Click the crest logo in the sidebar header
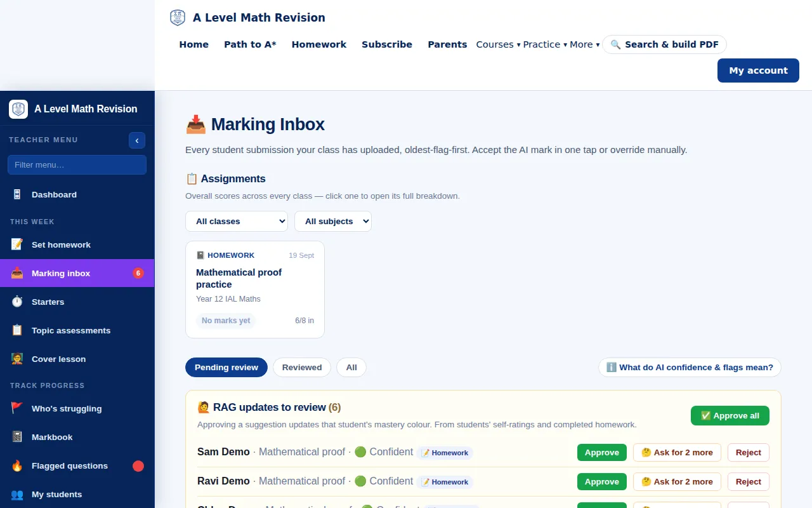Image resolution: width=812 pixels, height=508 pixels. [18, 109]
